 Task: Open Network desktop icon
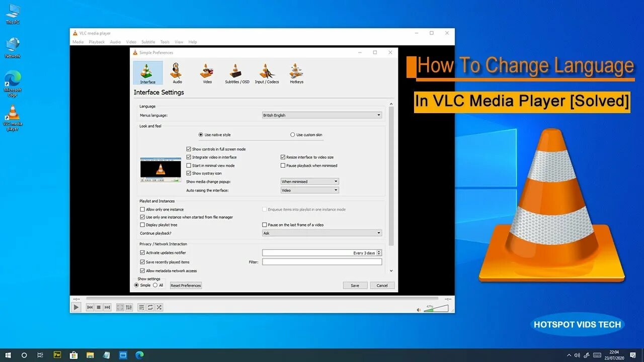pyautogui.click(x=13, y=47)
